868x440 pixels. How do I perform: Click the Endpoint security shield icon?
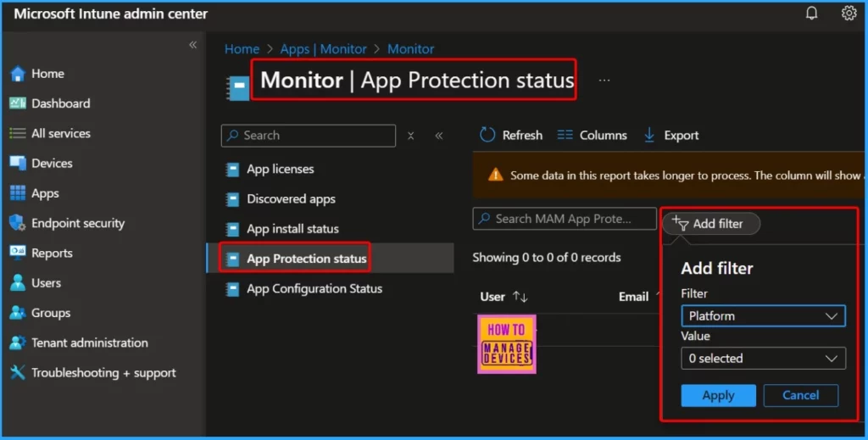click(x=18, y=222)
